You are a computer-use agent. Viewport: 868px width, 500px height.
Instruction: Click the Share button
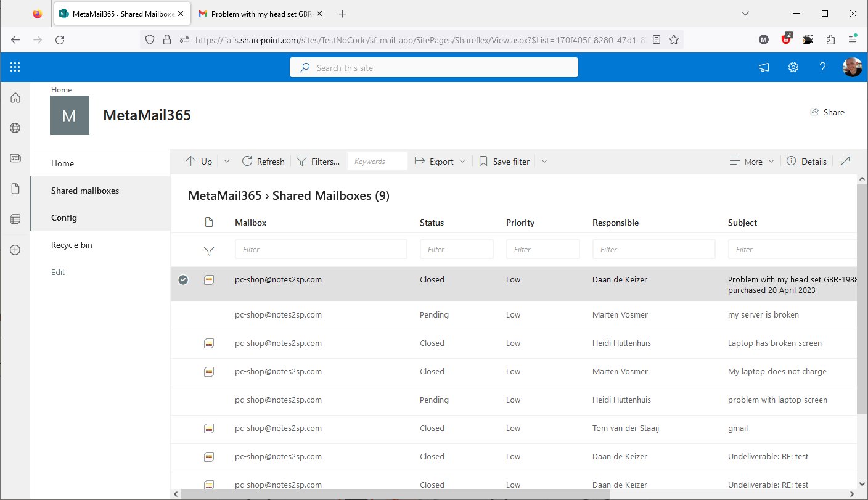click(x=827, y=112)
